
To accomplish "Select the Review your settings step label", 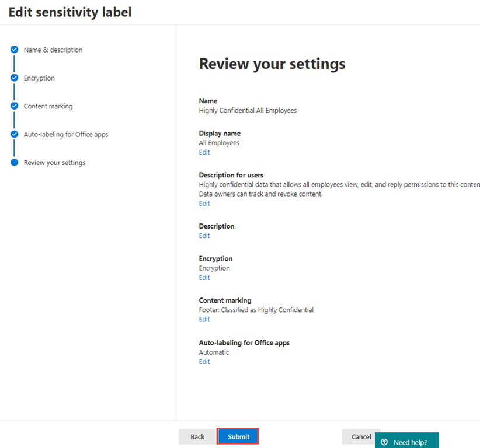I will click(x=54, y=163).
